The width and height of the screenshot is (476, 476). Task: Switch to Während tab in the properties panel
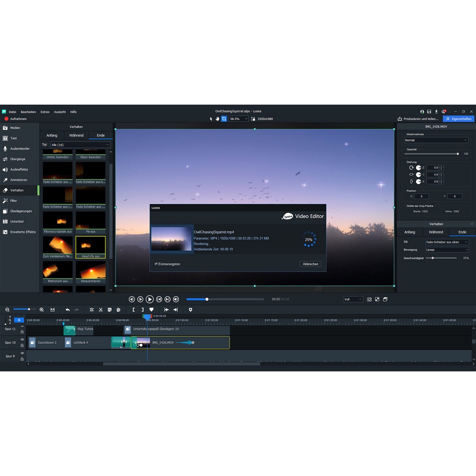point(436,232)
